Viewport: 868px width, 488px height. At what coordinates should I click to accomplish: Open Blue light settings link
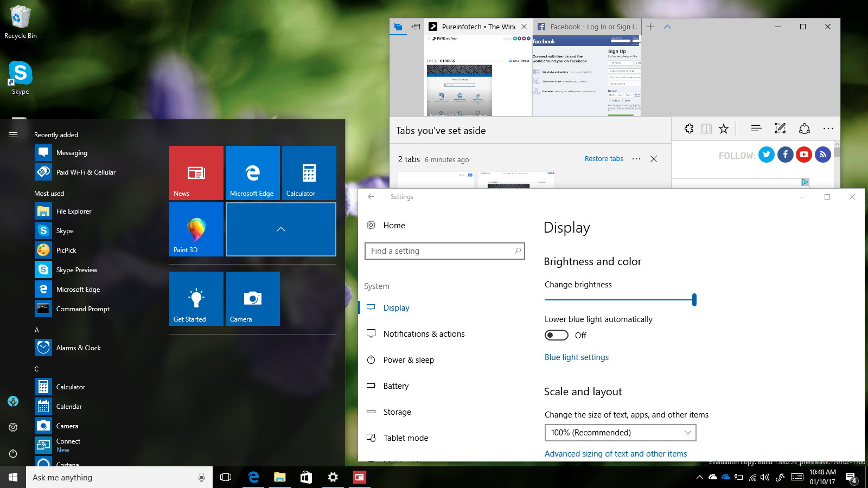[x=577, y=357]
